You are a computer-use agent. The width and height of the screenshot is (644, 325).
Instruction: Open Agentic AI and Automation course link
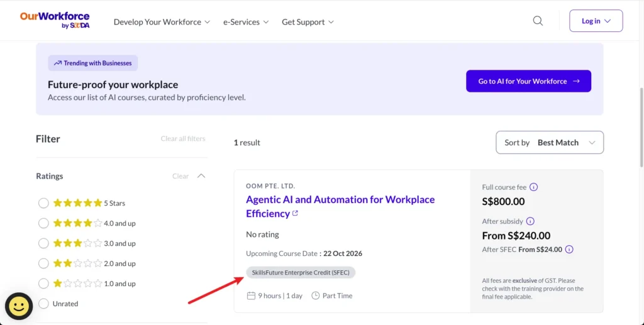point(340,206)
